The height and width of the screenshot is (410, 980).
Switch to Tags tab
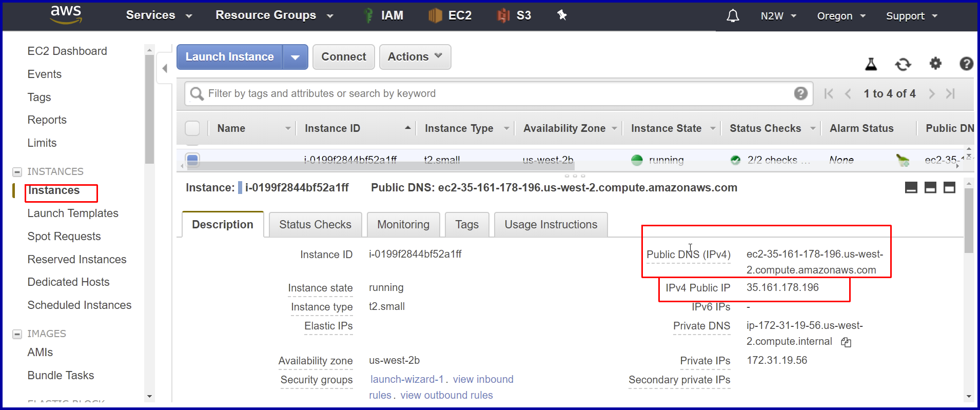tap(467, 225)
